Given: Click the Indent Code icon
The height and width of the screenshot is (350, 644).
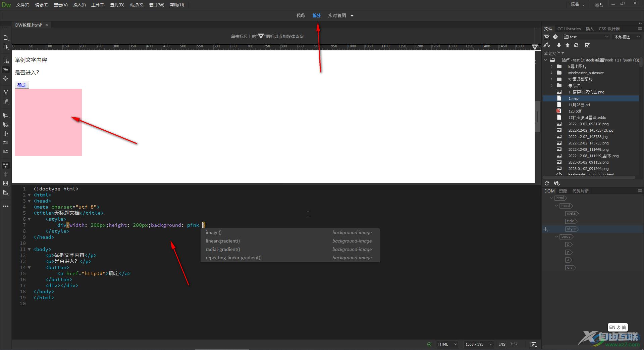Looking at the screenshot, I should (x=6, y=142).
